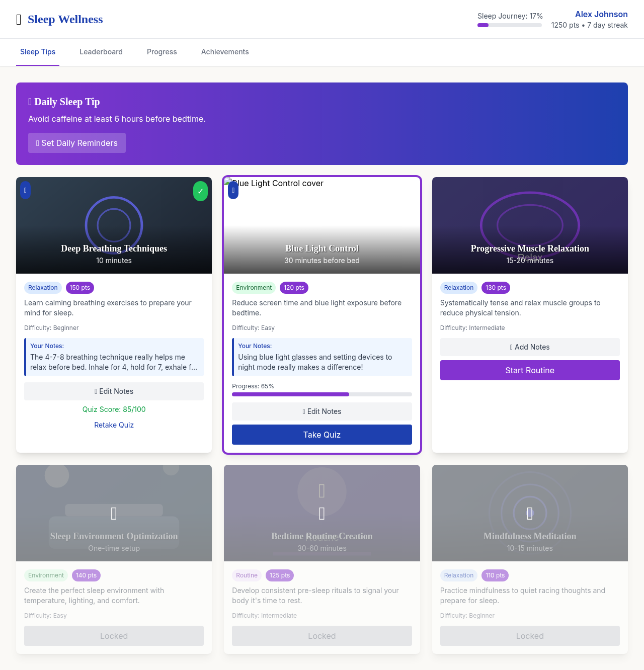Click bookmark icon on Blue Light Control card
Screen dimensions: 644x670
pyautogui.click(x=233, y=191)
